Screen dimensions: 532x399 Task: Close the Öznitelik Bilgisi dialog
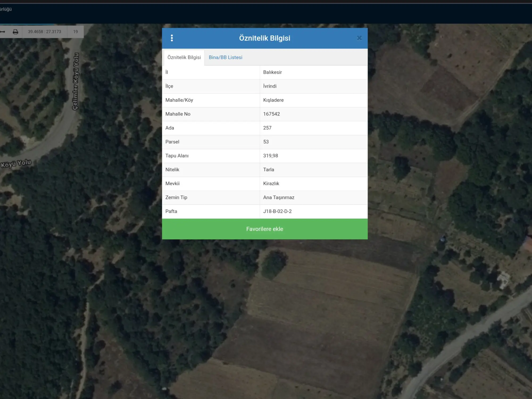359,38
